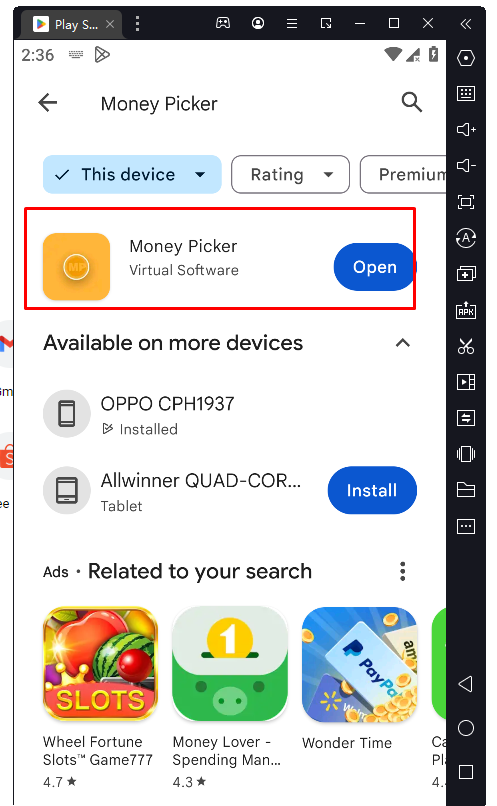Open search with the magnifier icon
Image resolution: width=497 pixels, height=806 pixels.
(412, 102)
